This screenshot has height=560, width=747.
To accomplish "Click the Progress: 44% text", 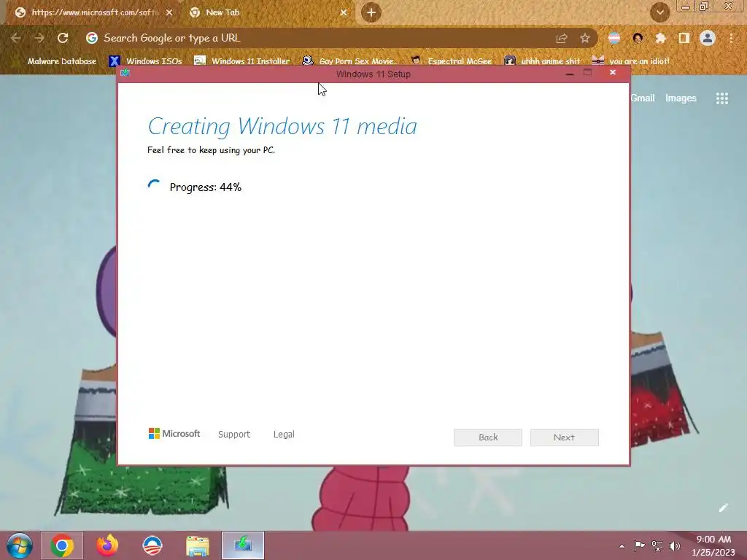I will point(205,187).
